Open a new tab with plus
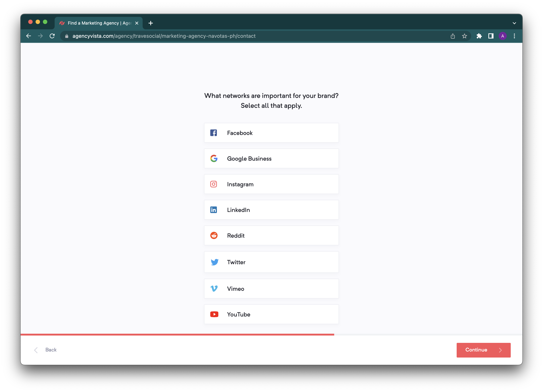 click(x=151, y=23)
